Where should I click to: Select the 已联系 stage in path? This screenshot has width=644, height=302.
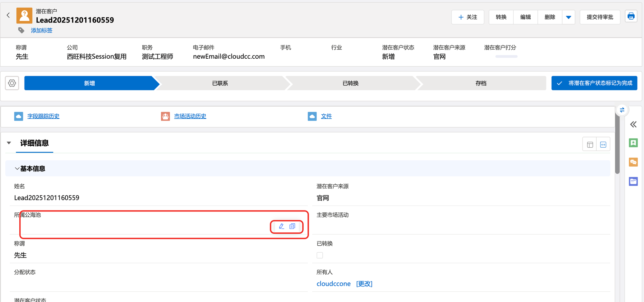220,83
